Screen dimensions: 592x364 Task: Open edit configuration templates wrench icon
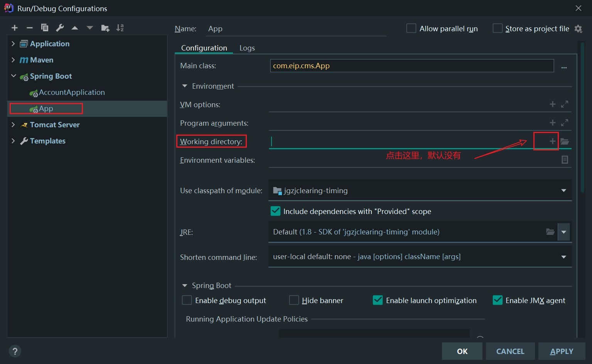pyautogui.click(x=60, y=27)
